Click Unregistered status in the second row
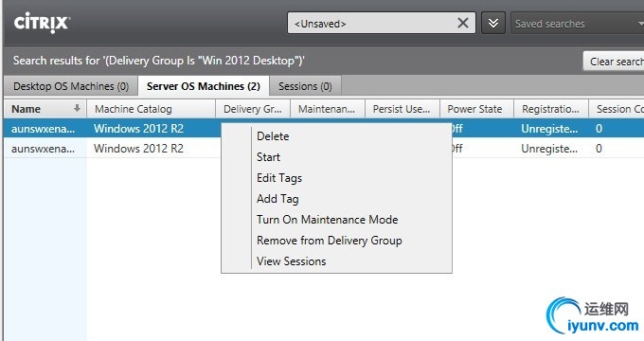644x341 pixels. [549, 149]
